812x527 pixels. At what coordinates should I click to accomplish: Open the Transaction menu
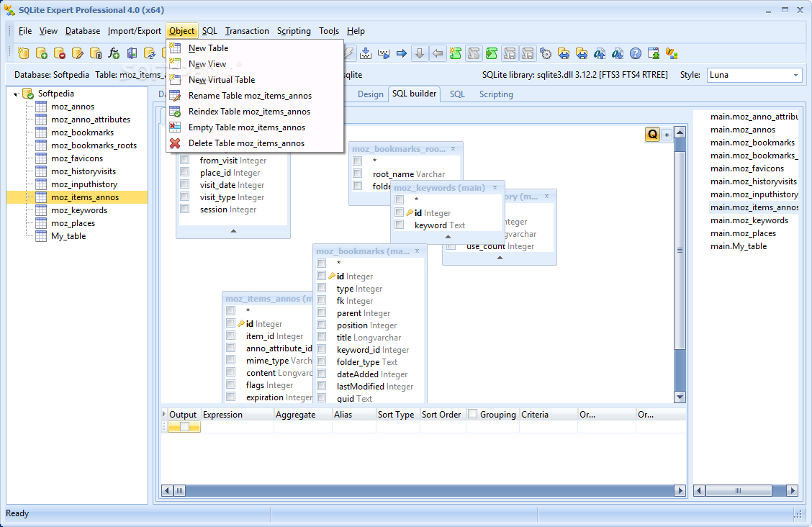[x=247, y=31]
